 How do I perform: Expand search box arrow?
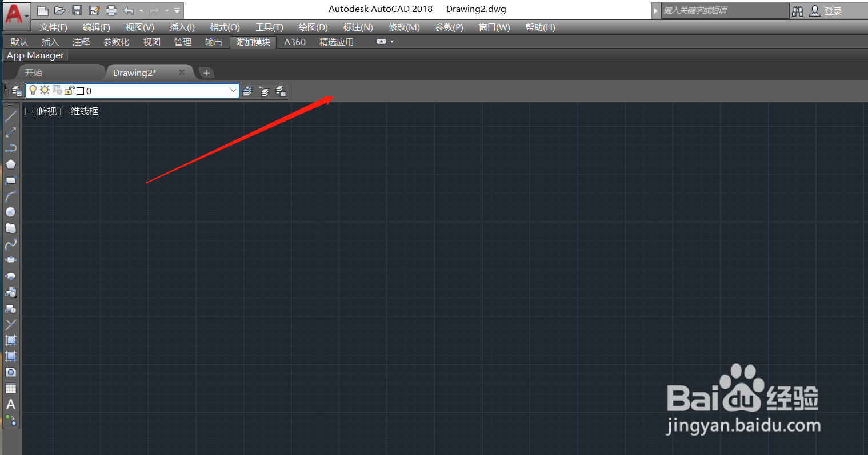tap(656, 11)
